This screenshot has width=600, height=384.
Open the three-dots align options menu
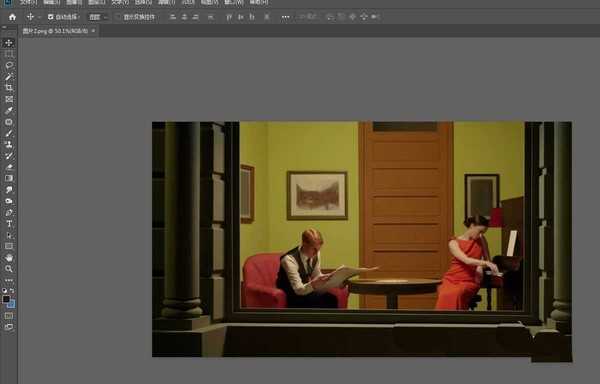285,17
